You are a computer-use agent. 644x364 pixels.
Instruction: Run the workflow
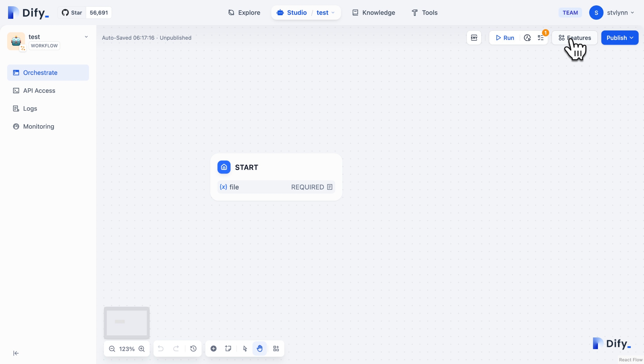pyautogui.click(x=505, y=38)
